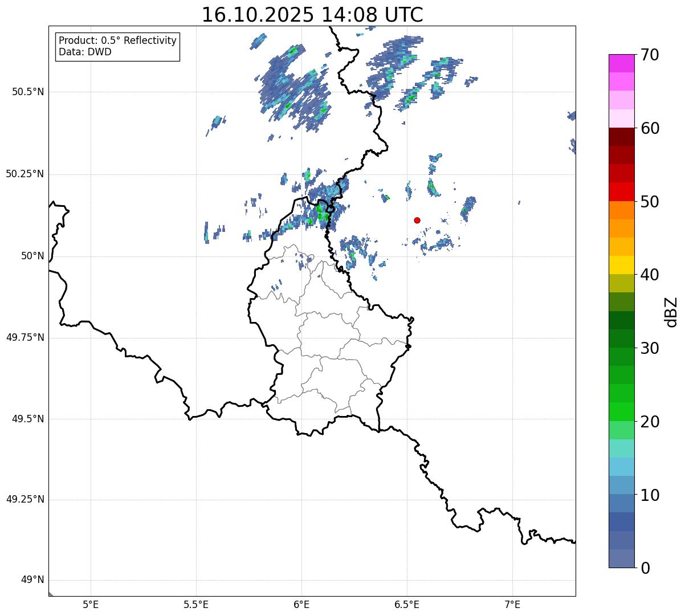Click the 6.5°E longitude label
This screenshot has height=616, width=685.
pos(407,605)
